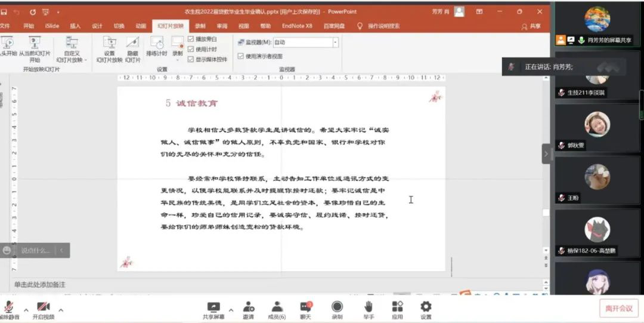This screenshot has width=644, height=323.
Task: Click the 离开会议 leave meeting button
Action: 618,308
